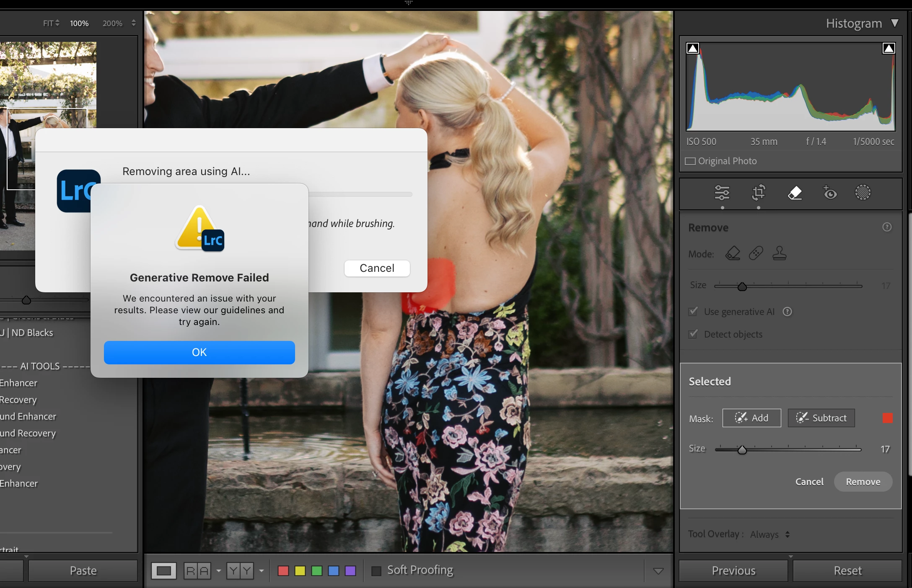Open the Masking tool icon
This screenshot has height=588, width=912.
(x=863, y=193)
